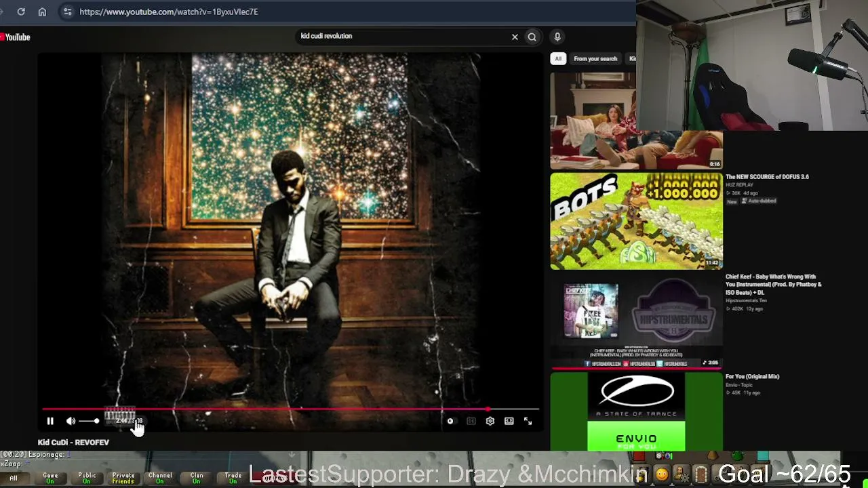868x488 pixels.
Task: Mute the YouTube player volume
Action: pyautogui.click(x=71, y=421)
